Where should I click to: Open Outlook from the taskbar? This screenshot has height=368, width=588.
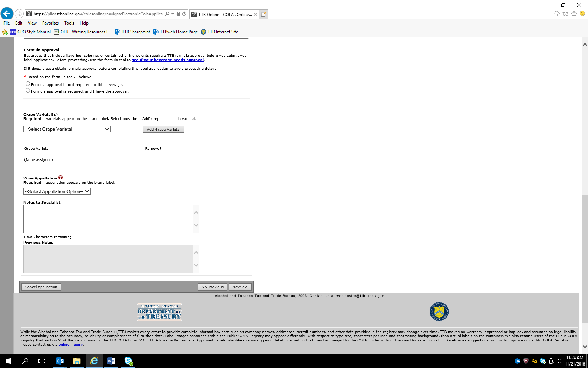(x=60, y=361)
